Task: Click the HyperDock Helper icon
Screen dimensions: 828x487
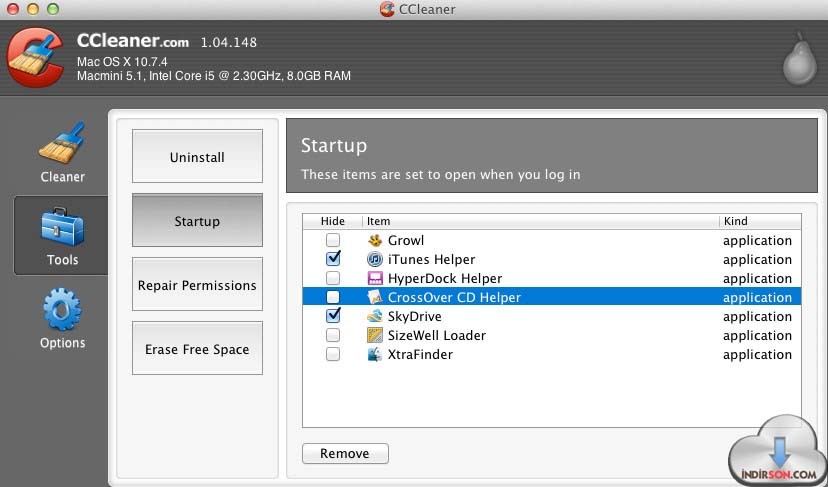Action: coord(374,278)
